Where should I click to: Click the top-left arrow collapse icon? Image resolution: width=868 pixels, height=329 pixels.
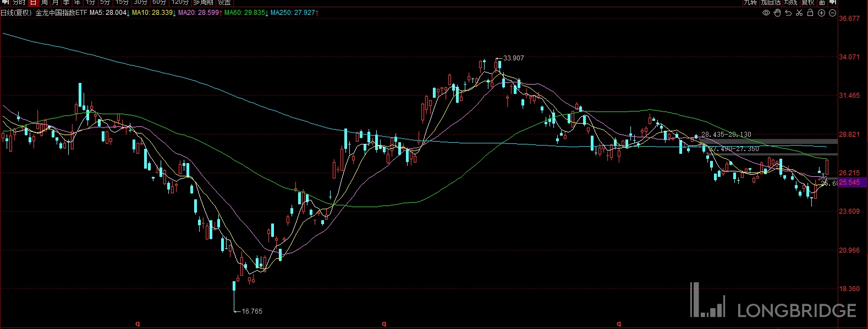pyautogui.click(x=5, y=2)
